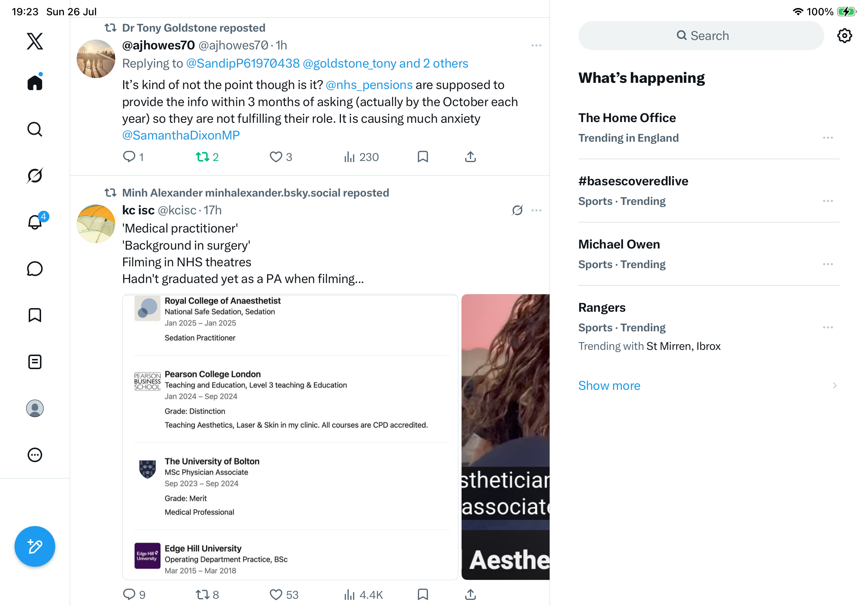This screenshot has height=606, width=868.
Task: Open sidebar profile avatar icon
Action: (35, 408)
